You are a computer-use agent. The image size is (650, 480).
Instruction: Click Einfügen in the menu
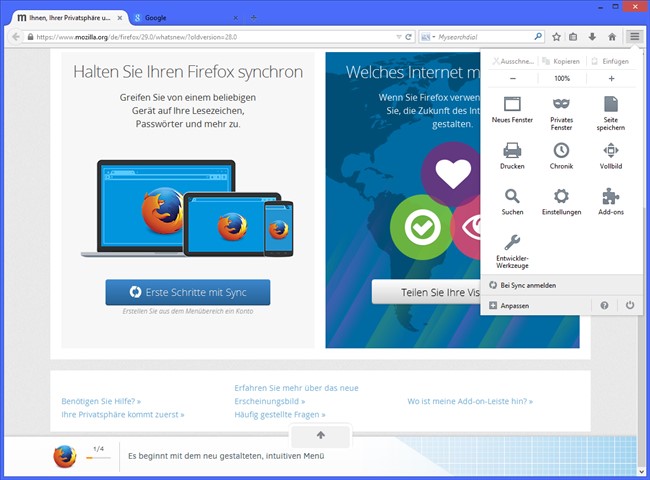[x=610, y=61]
